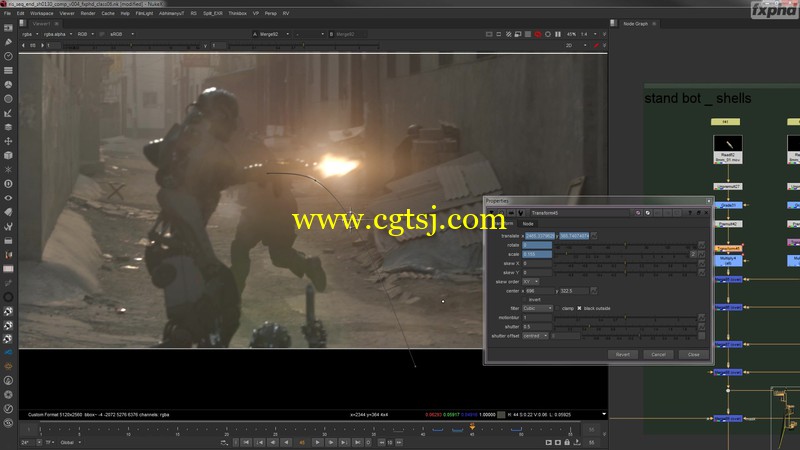This screenshot has width=800, height=450.
Task: Open the File menu
Action: 7,13
